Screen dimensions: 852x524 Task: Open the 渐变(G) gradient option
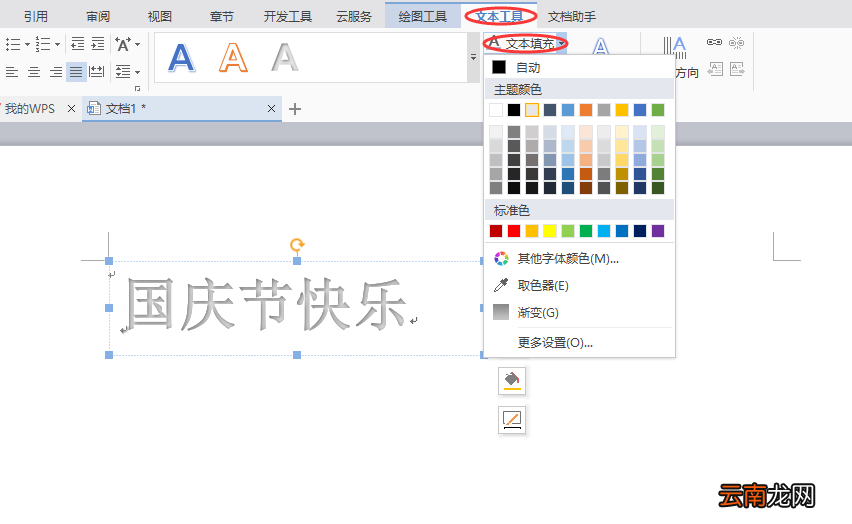click(x=579, y=313)
